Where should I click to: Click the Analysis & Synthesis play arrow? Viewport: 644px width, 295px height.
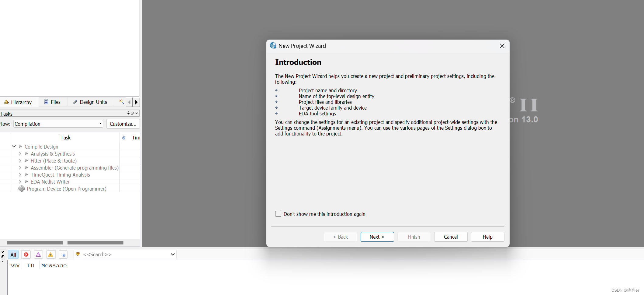pyautogui.click(x=26, y=153)
